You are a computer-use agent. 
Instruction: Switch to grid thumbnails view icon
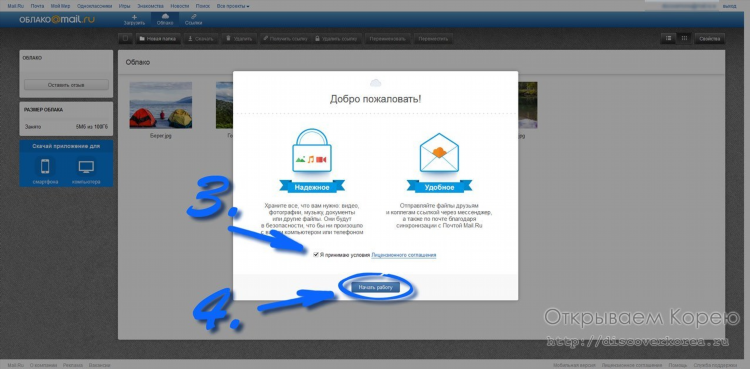point(684,38)
